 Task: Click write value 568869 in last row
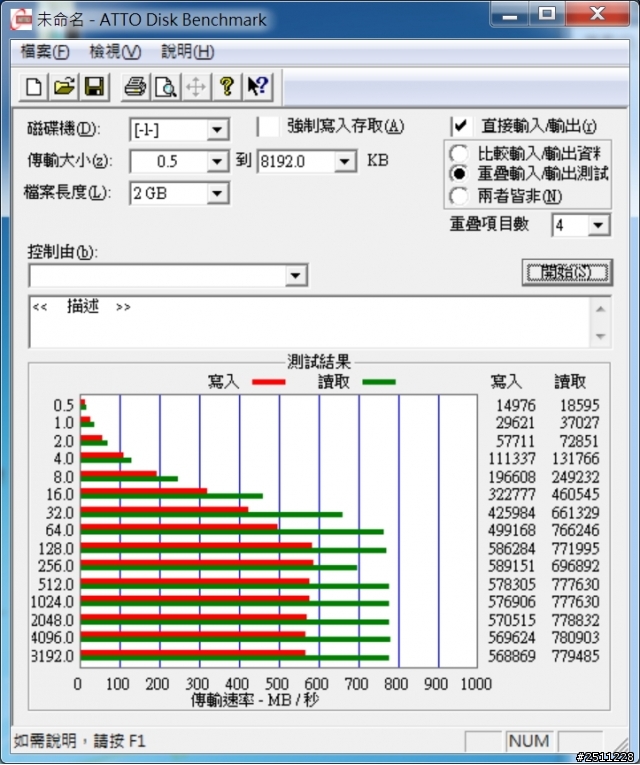click(512, 656)
